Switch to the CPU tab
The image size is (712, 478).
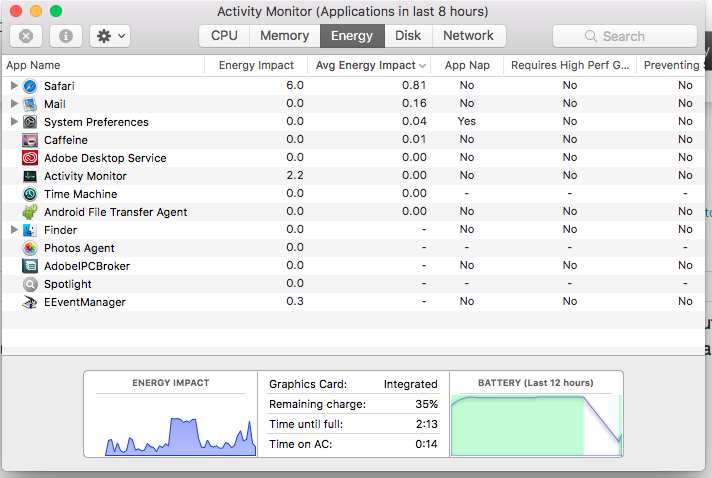pyautogui.click(x=224, y=36)
